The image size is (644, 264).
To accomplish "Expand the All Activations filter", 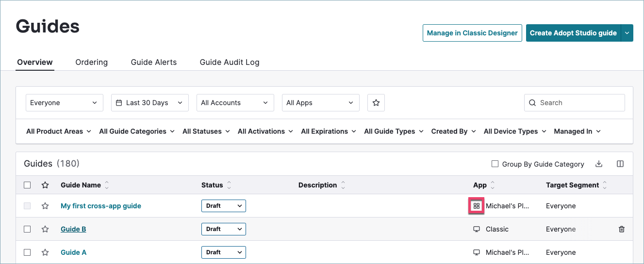I will (265, 131).
